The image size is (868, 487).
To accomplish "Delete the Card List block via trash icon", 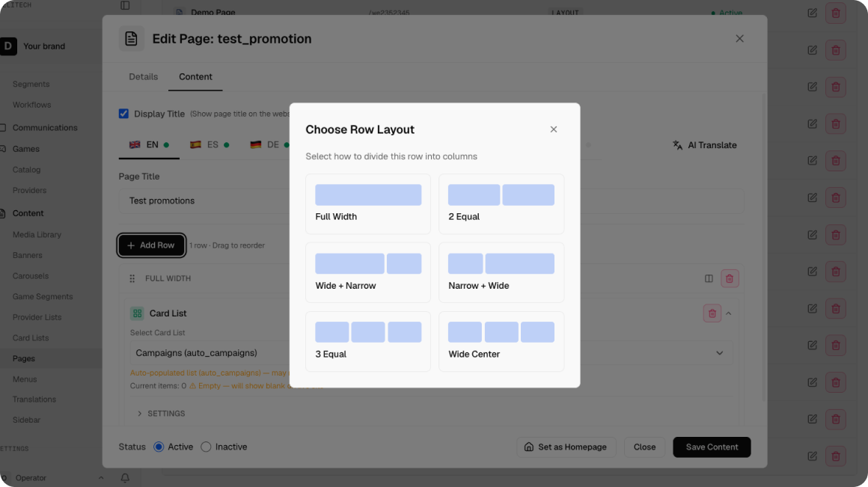I will click(712, 313).
